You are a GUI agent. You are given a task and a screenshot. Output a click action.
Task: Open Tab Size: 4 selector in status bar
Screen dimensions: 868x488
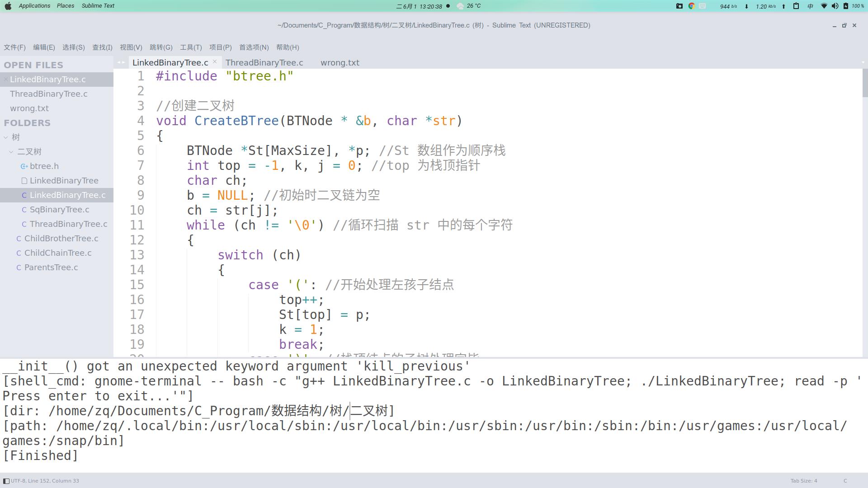(x=803, y=481)
